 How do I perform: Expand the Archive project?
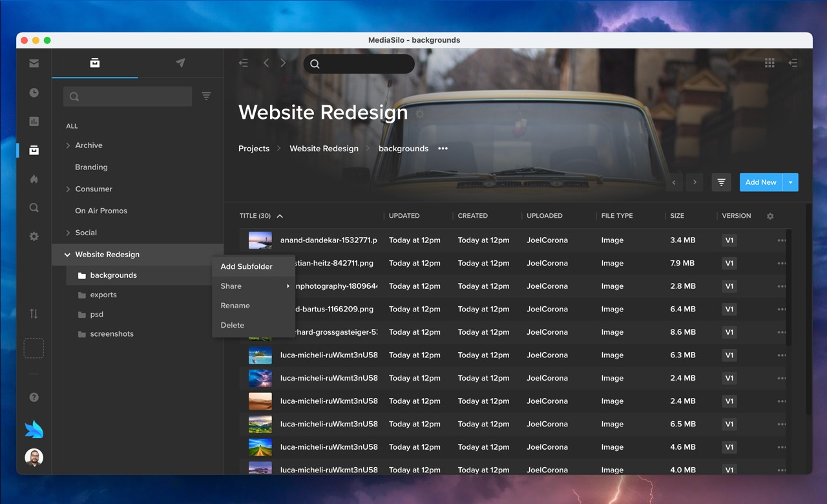point(68,145)
